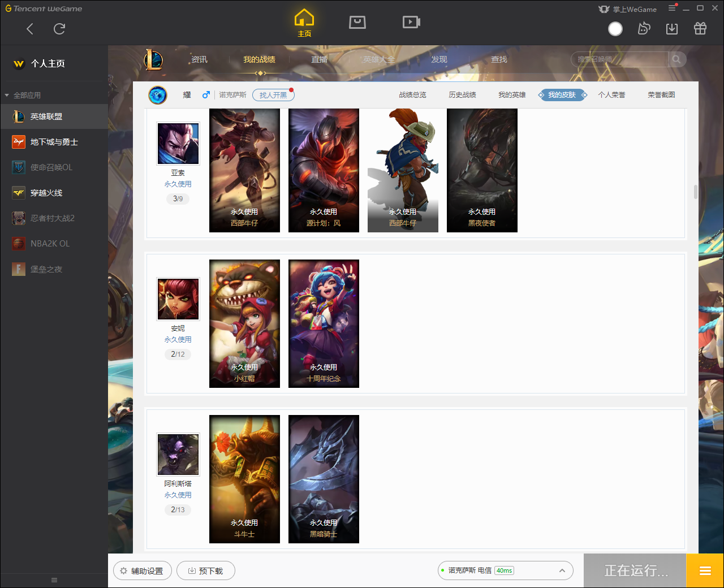Screen dimensions: 724x588
Task: Open the 源计划：风 skin card
Action: pyautogui.click(x=324, y=170)
